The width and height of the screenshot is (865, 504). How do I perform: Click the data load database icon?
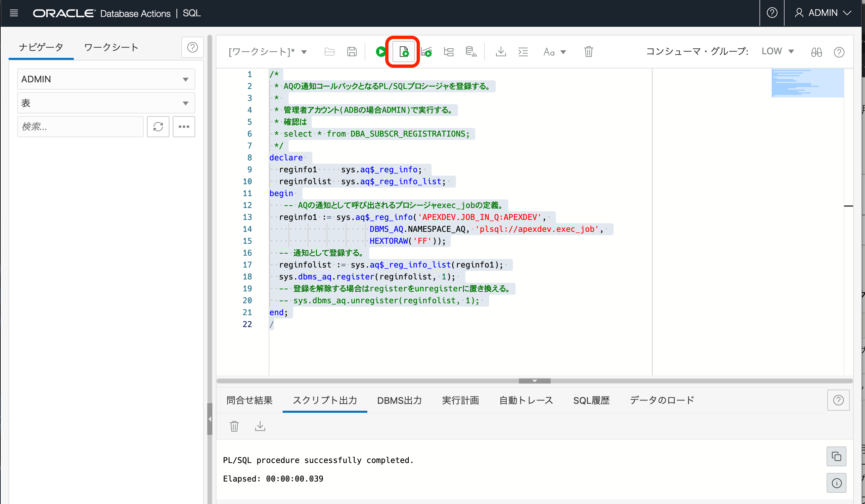pyautogui.click(x=471, y=52)
